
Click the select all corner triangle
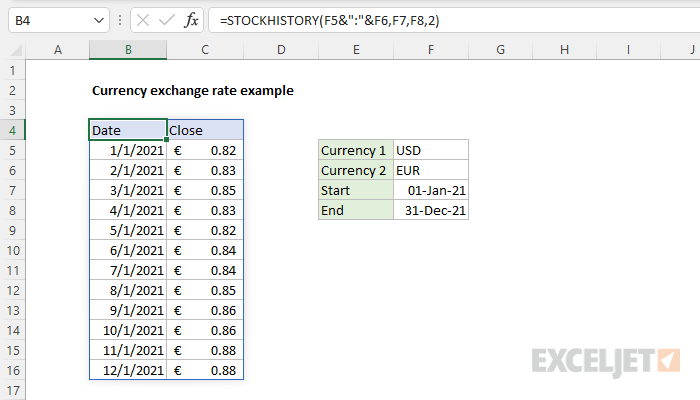pos(12,49)
